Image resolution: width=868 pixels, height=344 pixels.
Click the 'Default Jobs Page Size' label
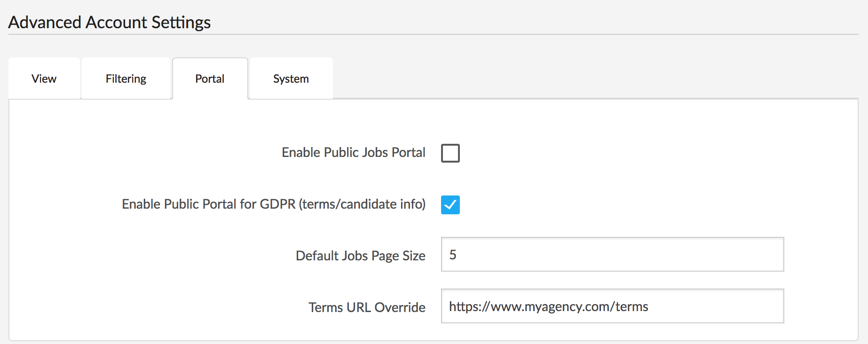(x=360, y=256)
